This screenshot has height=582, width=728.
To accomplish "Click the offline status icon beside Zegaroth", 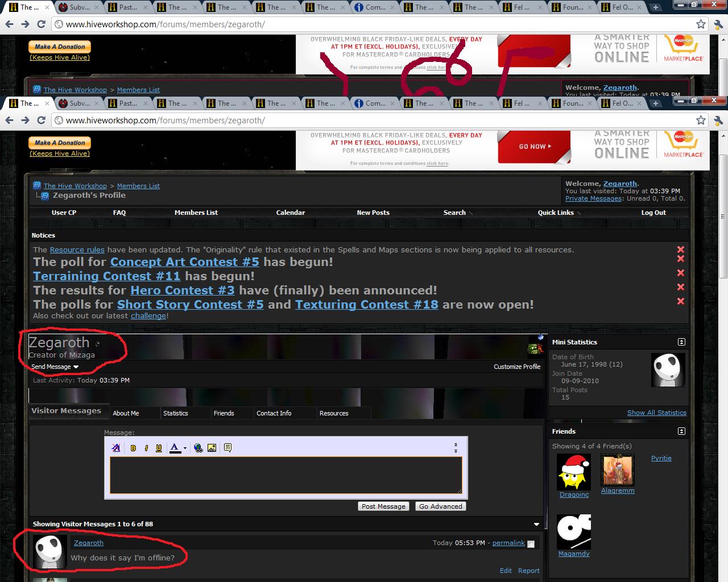I will point(97,344).
